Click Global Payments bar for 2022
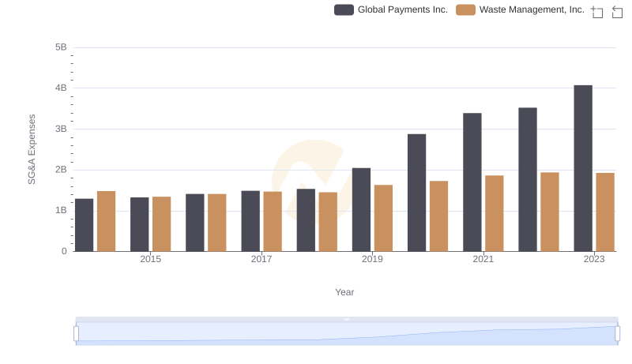Viewport: 632px width, 364px height. pos(528,179)
